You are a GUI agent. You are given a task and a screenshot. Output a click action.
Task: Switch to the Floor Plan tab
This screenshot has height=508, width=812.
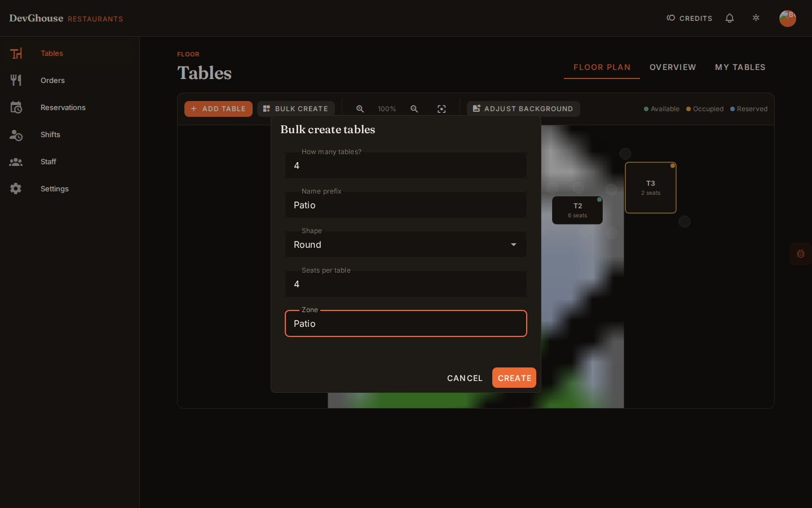(x=602, y=67)
